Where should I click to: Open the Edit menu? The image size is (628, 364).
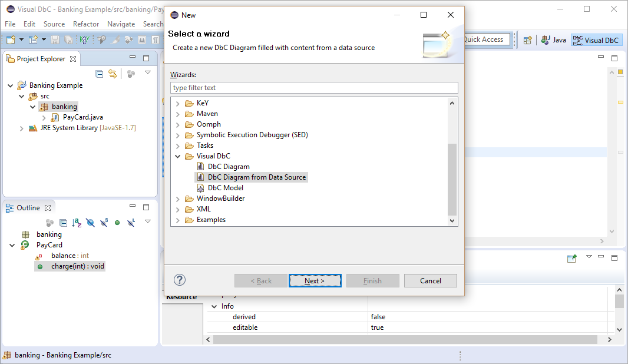[x=29, y=24]
